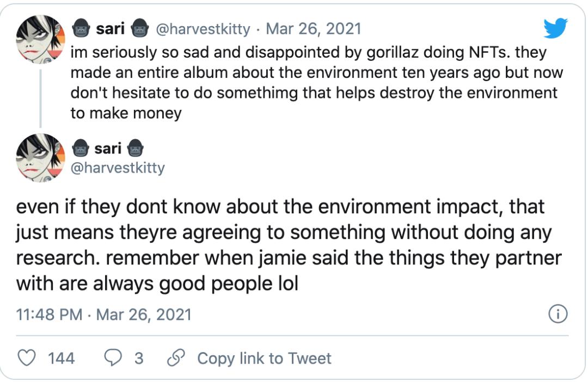Click the blue Twitter bird logo
This screenshot has width=588, height=382.
(x=556, y=28)
